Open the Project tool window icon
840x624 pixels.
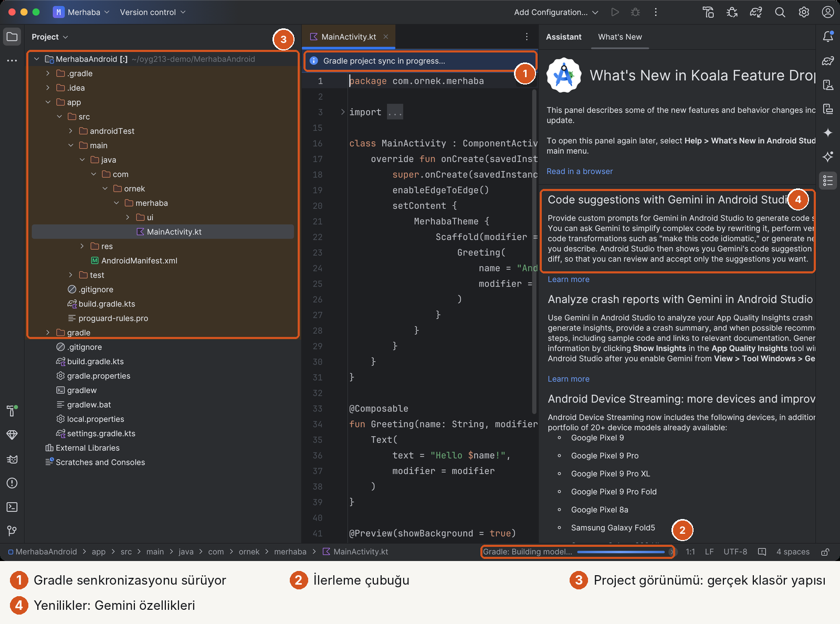[x=12, y=37]
